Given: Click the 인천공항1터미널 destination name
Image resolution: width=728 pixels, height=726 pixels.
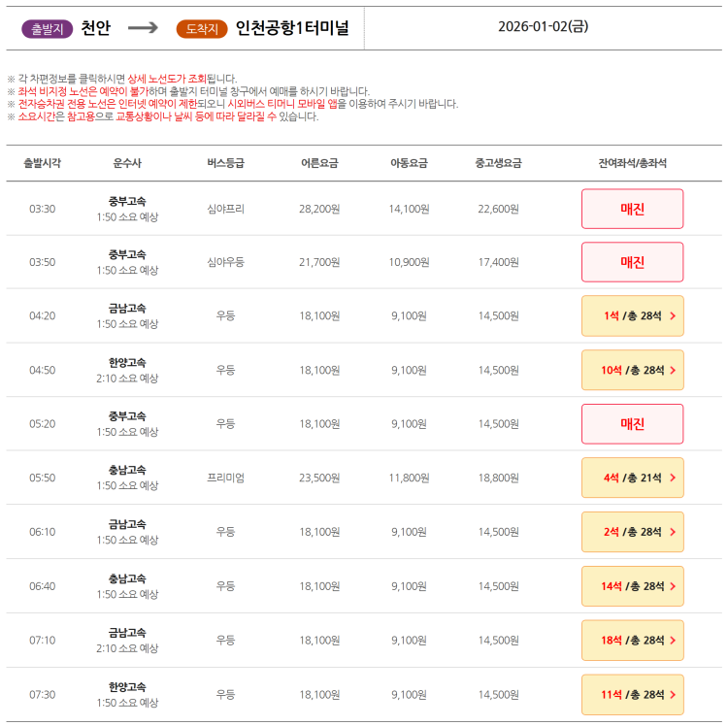Looking at the screenshot, I should (292, 28).
